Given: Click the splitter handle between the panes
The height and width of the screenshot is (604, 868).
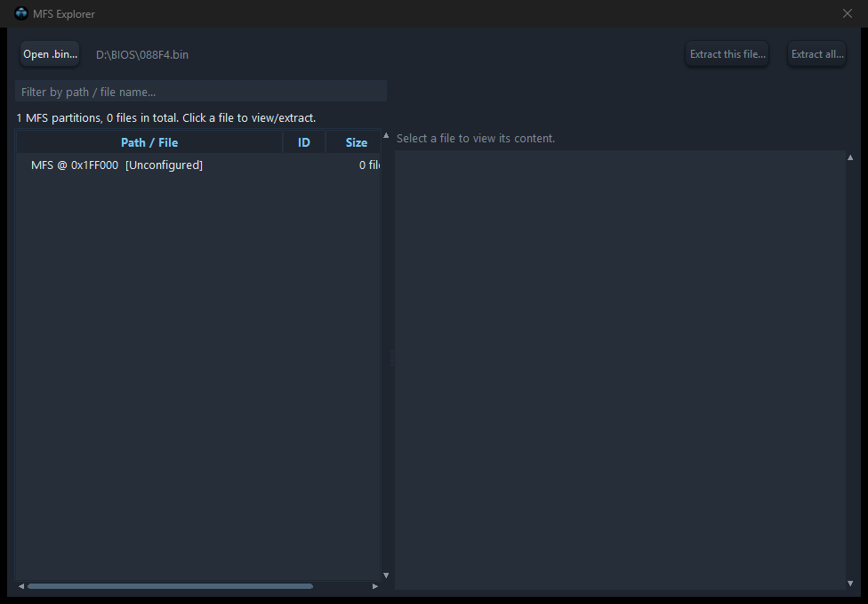Looking at the screenshot, I should 392,358.
